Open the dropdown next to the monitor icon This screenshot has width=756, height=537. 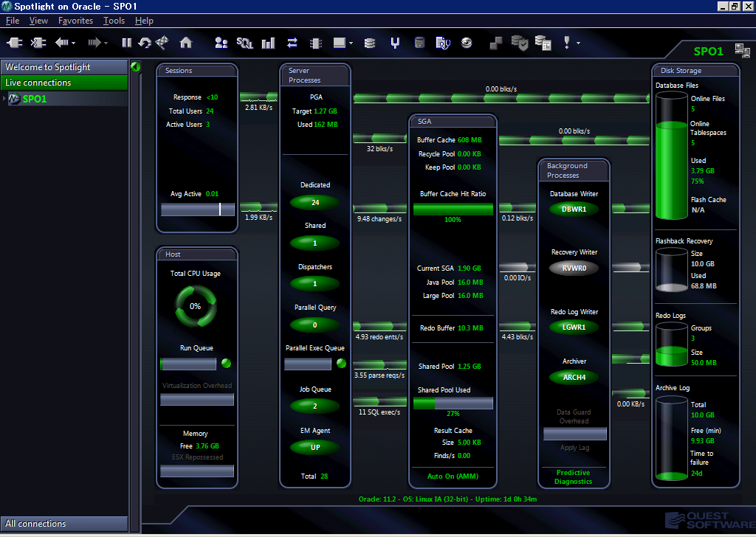point(351,44)
